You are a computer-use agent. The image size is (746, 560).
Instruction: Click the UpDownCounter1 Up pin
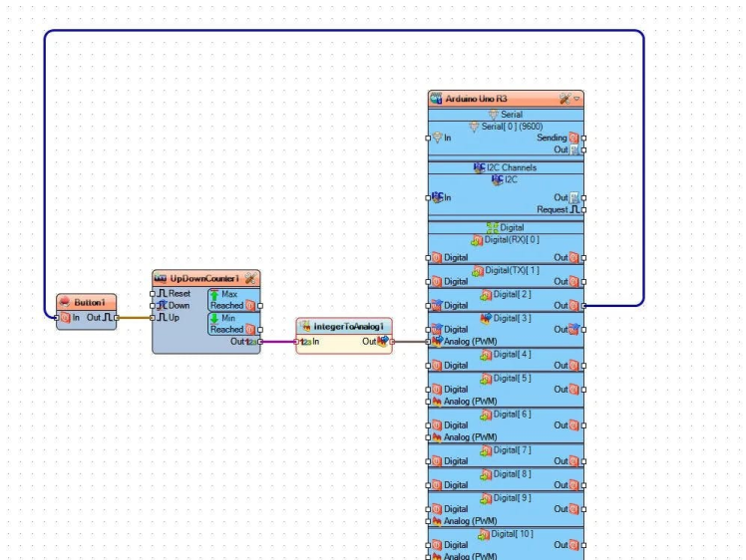click(x=153, y=318)
